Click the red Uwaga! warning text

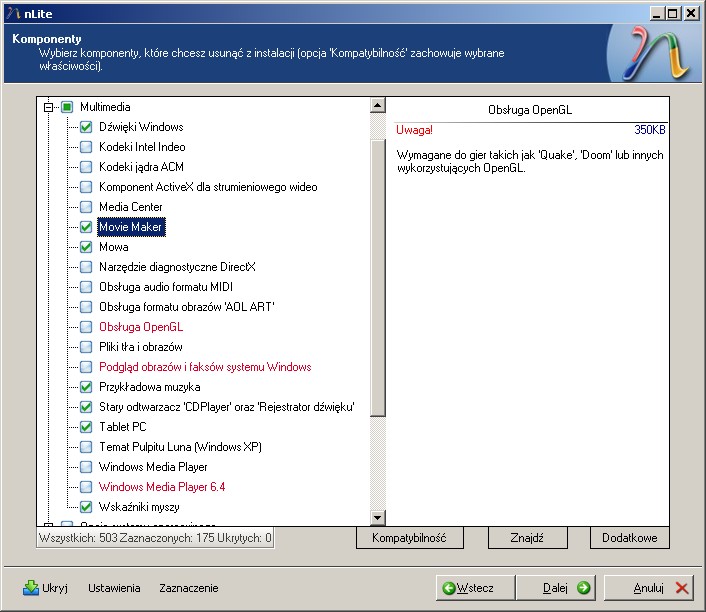pos(414,130)
